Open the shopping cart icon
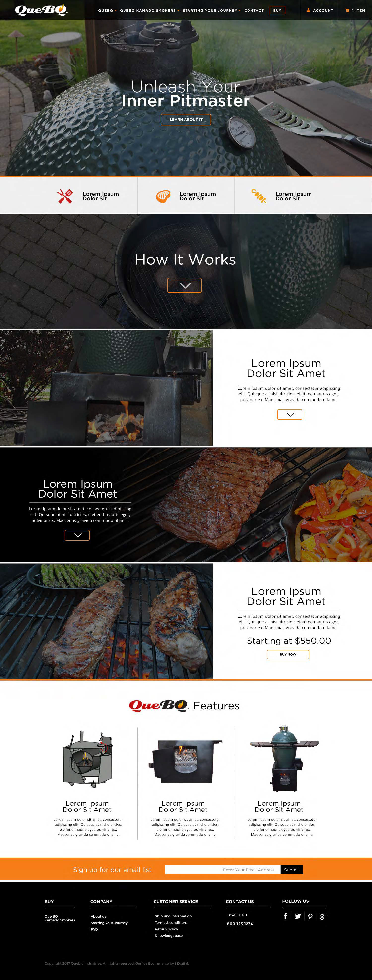This screenshot has height=980, width=372. click(347, 11)
